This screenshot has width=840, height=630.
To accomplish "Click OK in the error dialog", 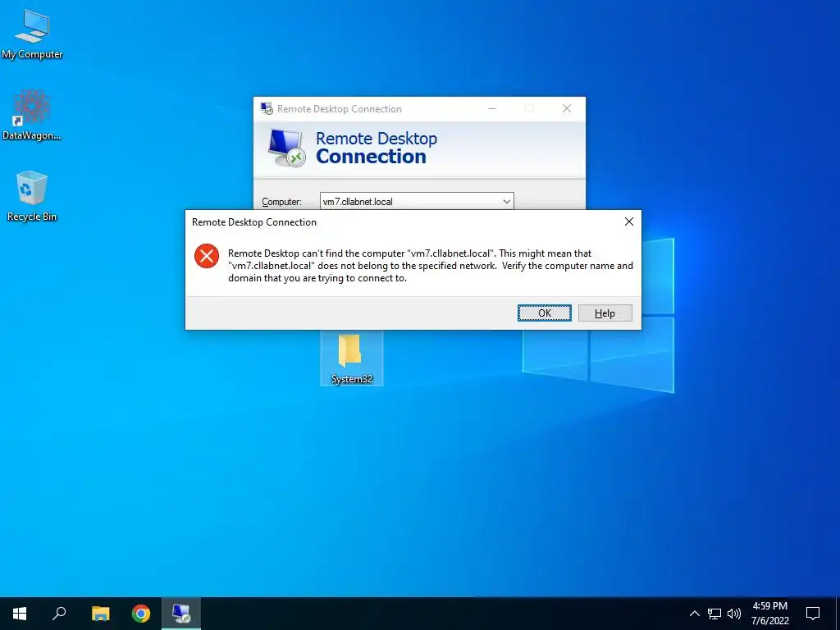I will (x=545, y=313).
